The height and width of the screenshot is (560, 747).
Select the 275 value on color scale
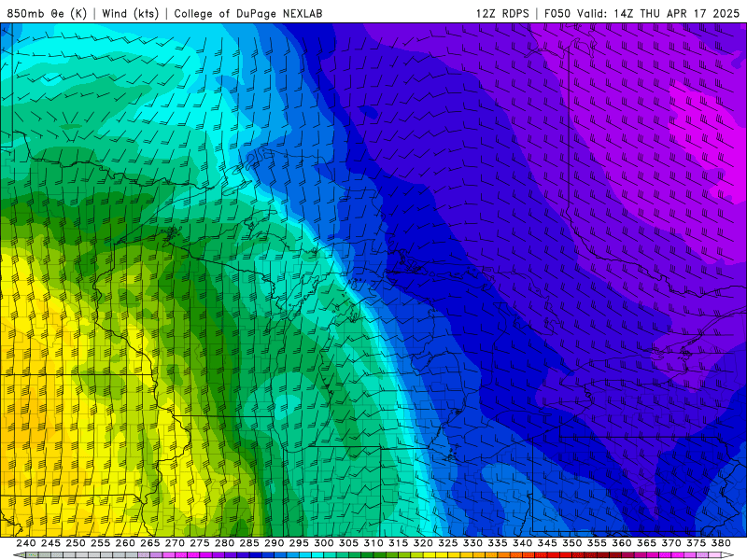pos(200,543)
